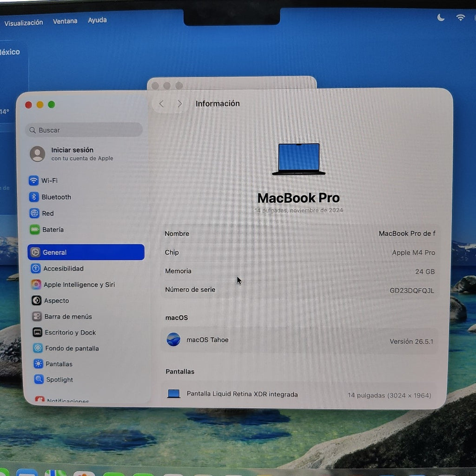Click the Wi-Fi status menu bar icon
This screenshot has height=476, width=476.
coord(461,18)
